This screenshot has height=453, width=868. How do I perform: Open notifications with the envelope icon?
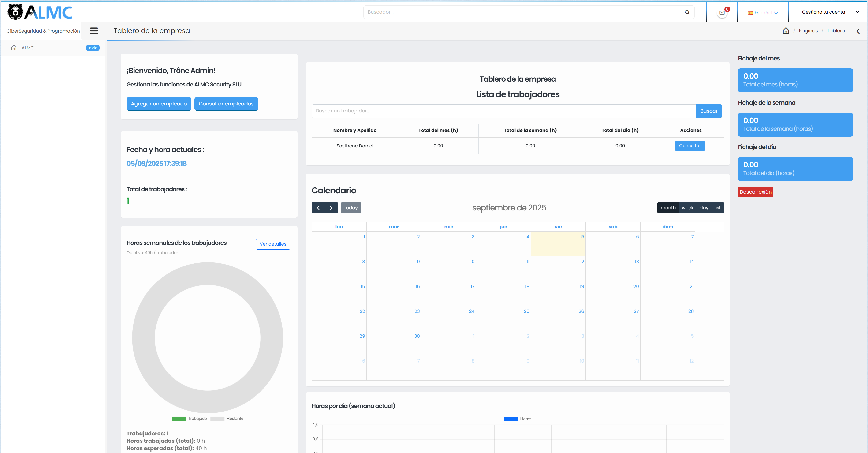[x=722, y=13]
